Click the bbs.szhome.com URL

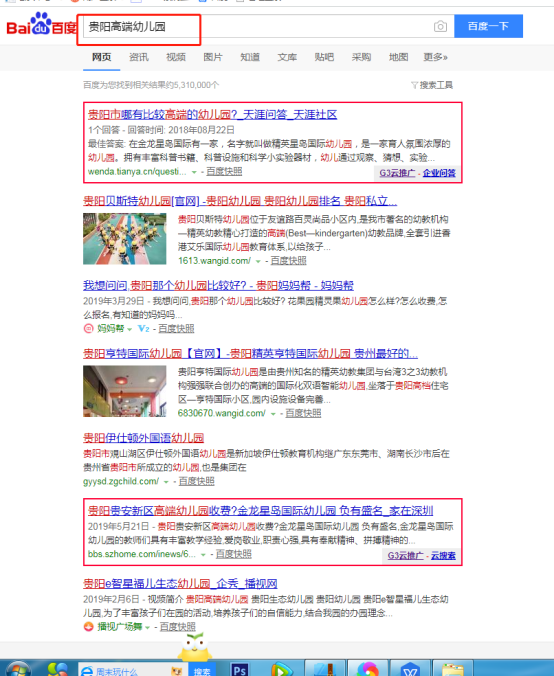coord(142,554)
